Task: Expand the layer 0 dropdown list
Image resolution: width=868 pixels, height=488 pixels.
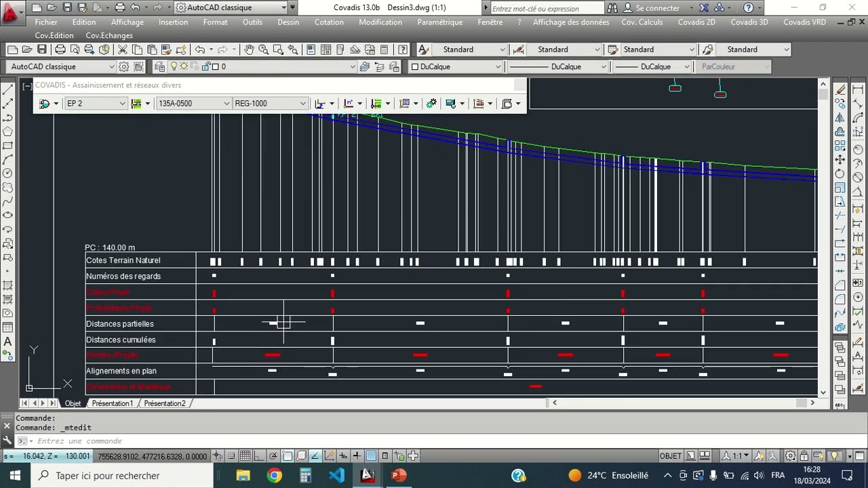Action: click(353, 66)
